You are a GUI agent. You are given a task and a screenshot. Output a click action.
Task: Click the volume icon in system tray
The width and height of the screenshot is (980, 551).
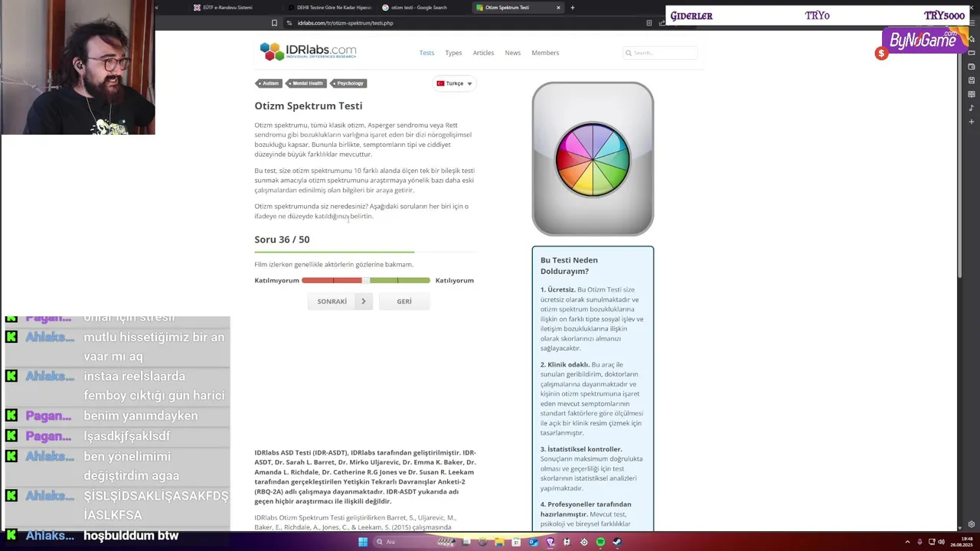pos(941,542)
